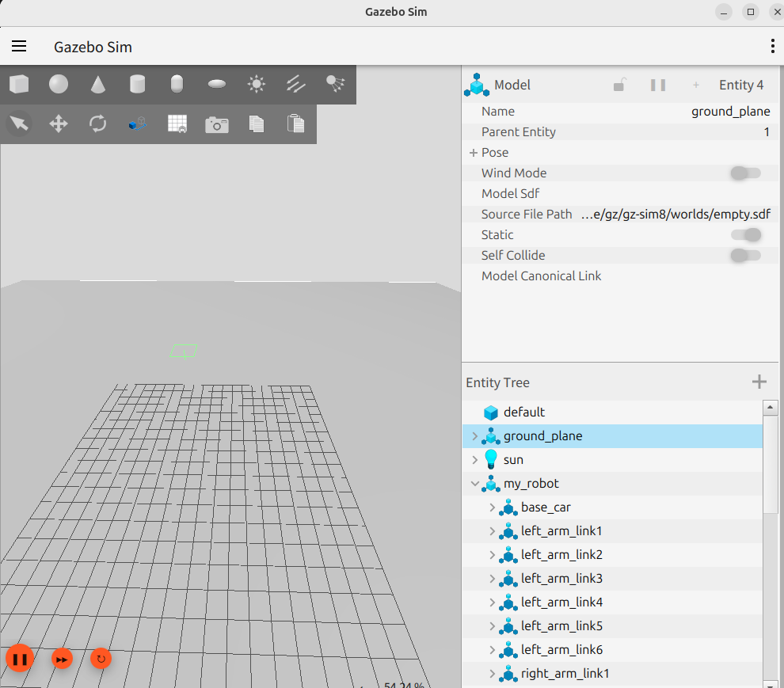Select the base_car link
The width and height of the screenshot is (784, 688).
pos(612,507)
